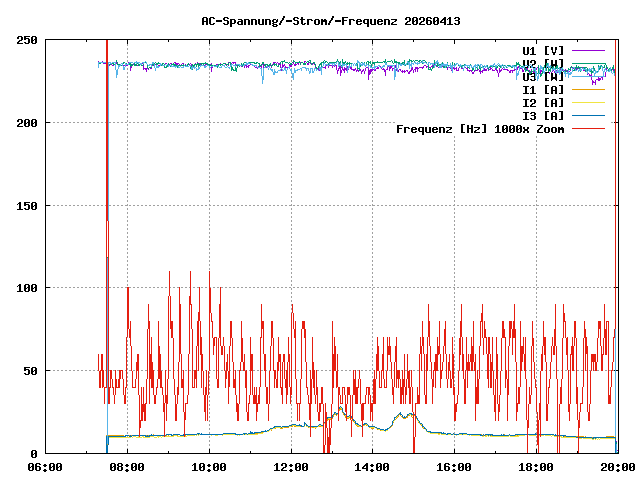640x480 pixels.
Task: Select the I2 [A] legend label
Action: (543, 102)
